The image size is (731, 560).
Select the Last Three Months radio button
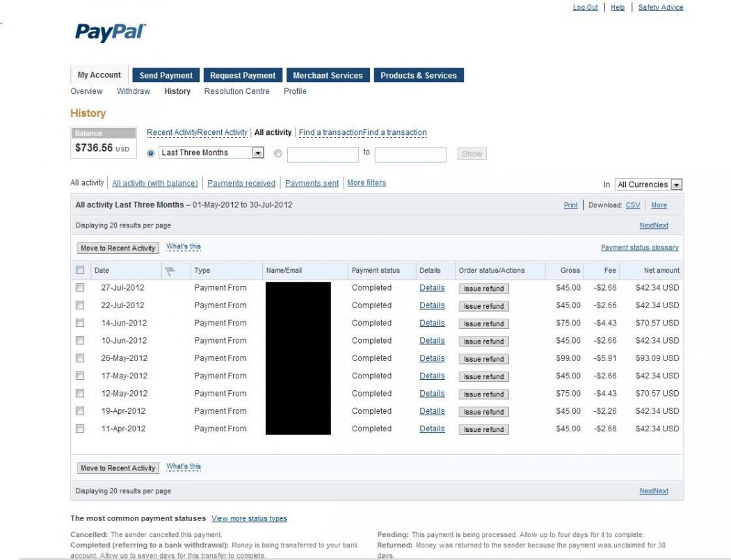(151, 153)
